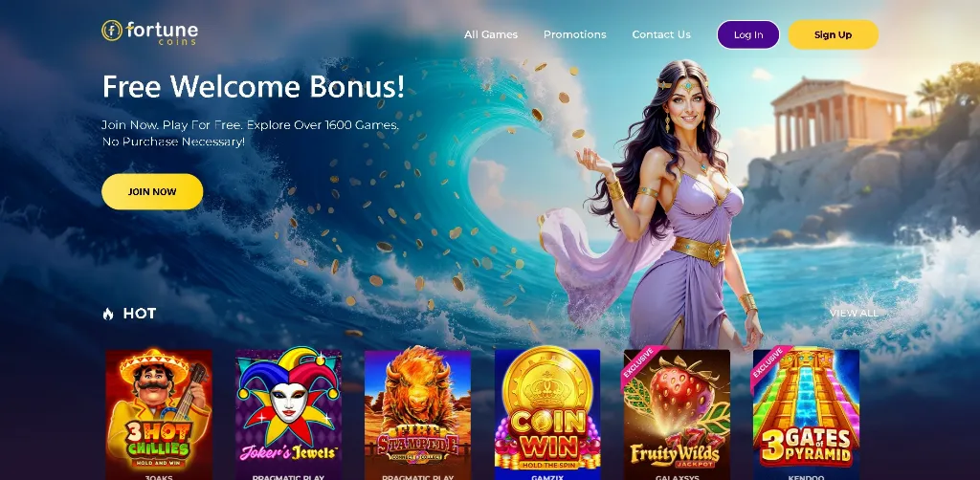Click the Log In button

[x=748, y=34]
